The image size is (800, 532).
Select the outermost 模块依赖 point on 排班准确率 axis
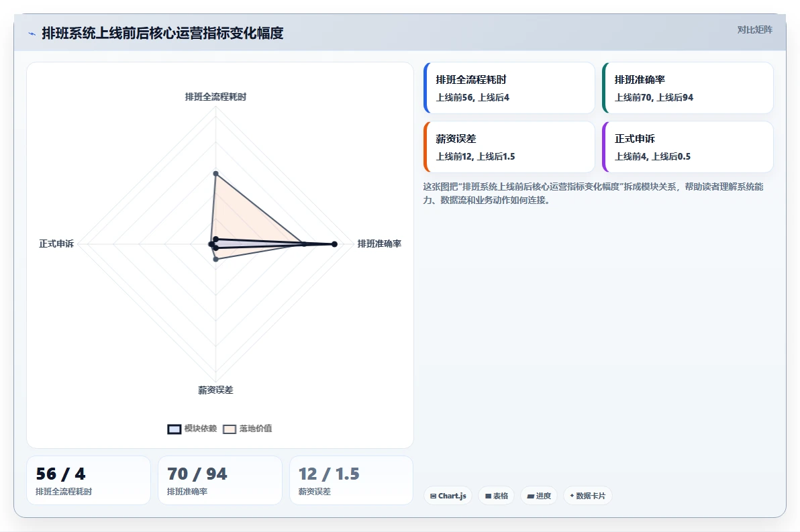334,244
